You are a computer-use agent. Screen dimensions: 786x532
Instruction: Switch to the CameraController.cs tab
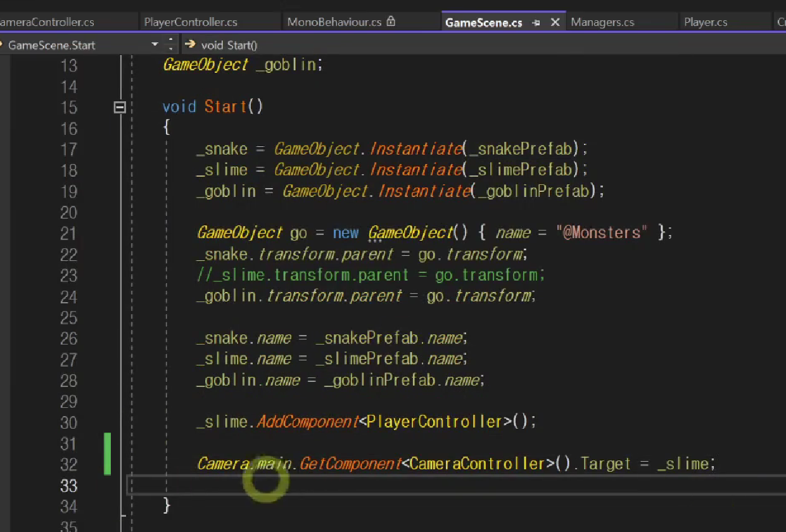48,22
